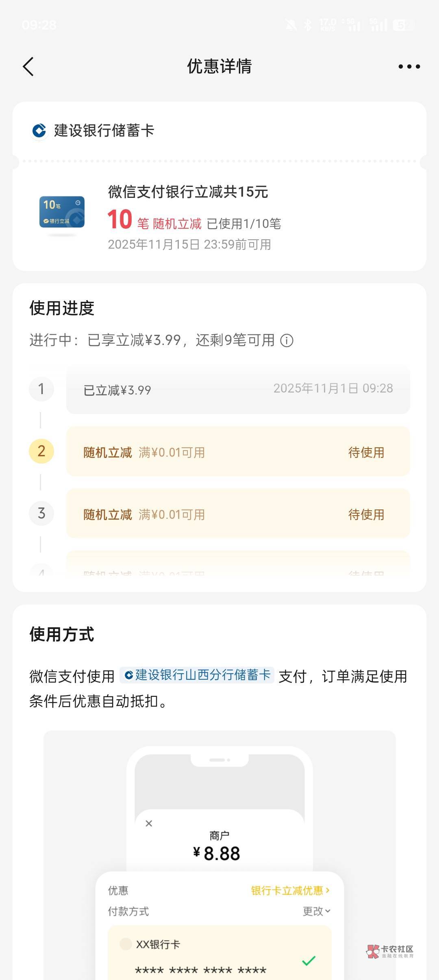Image resolution: width=439 pixels, height=980 pixels.
Task: Expand the 更改 payment method dropdown
Action: pyautogui.click(x=316, y=911)
